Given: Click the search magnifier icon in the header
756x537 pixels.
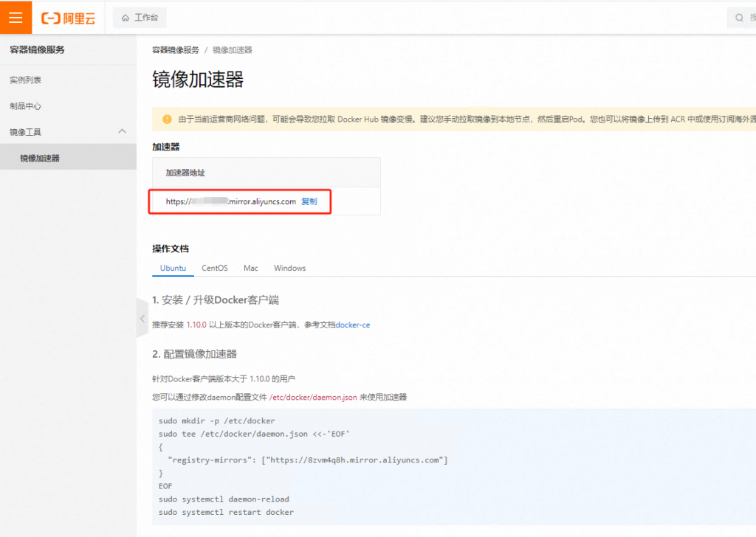Looking at the screenshot, I should 740,18.
